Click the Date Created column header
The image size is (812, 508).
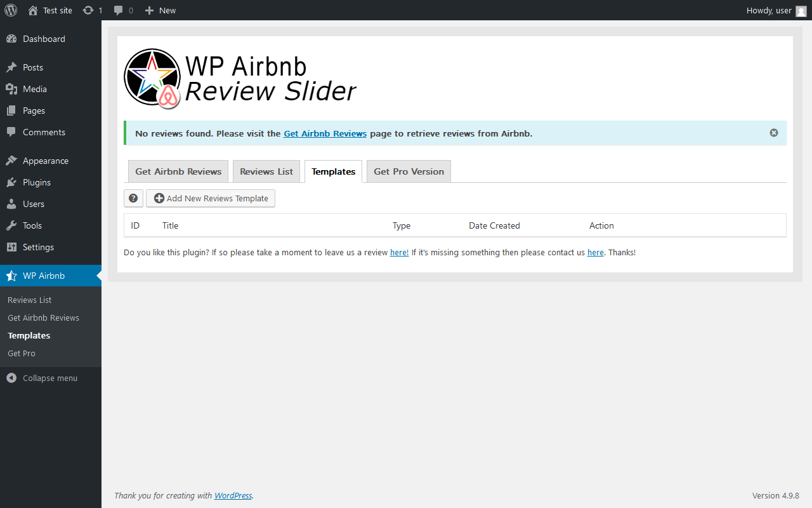tap(494, 225)
